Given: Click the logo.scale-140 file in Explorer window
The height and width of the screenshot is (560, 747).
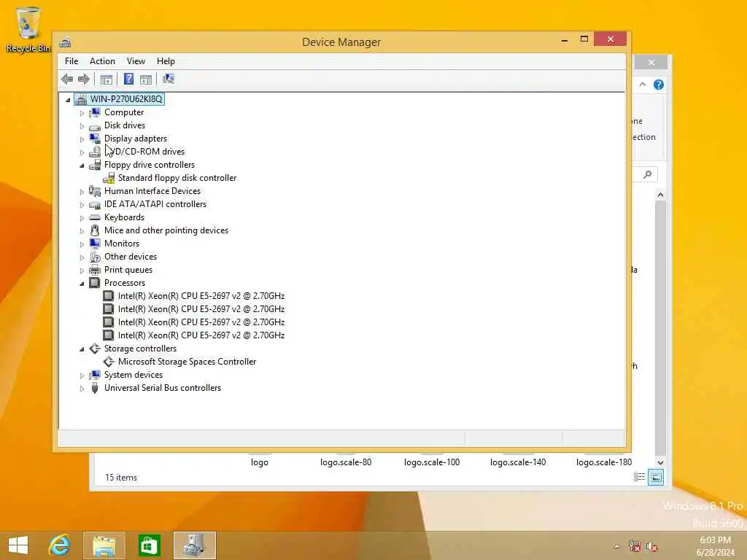Looking at the screenshot, I should click(x=518, y=462).
